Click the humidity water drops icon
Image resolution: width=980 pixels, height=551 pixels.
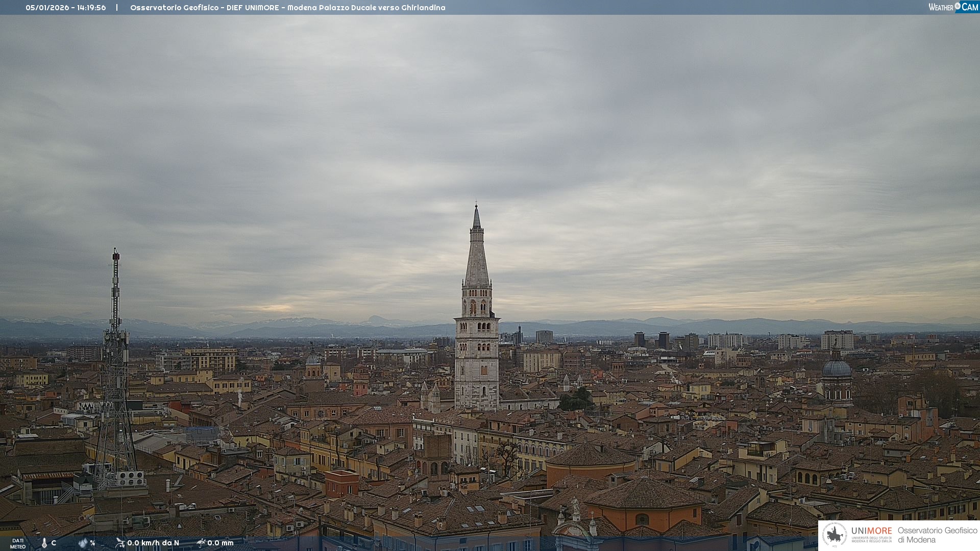tap(83, 543)
